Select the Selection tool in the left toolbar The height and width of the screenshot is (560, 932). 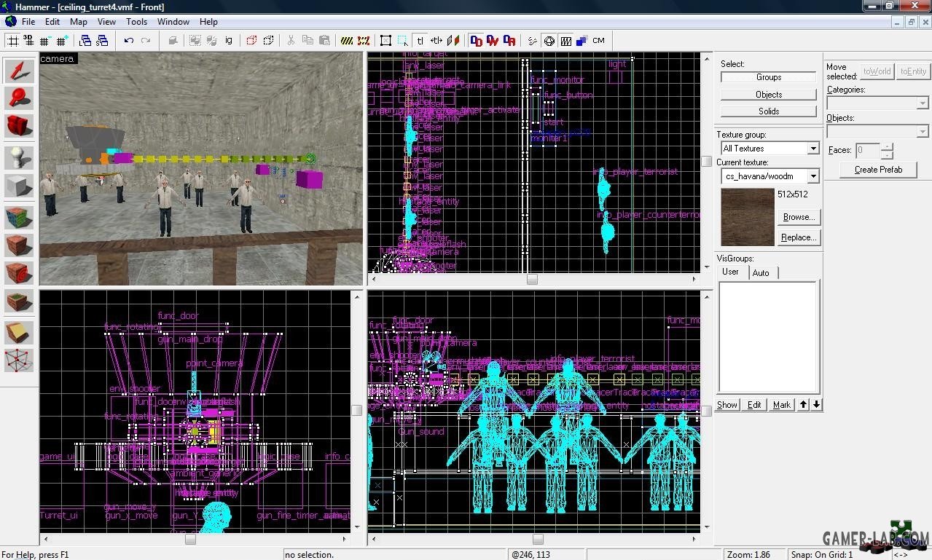tap(20, 70)
